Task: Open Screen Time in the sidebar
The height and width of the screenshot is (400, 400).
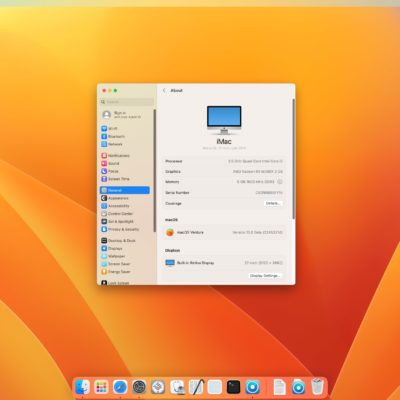Action: (125, 179)
